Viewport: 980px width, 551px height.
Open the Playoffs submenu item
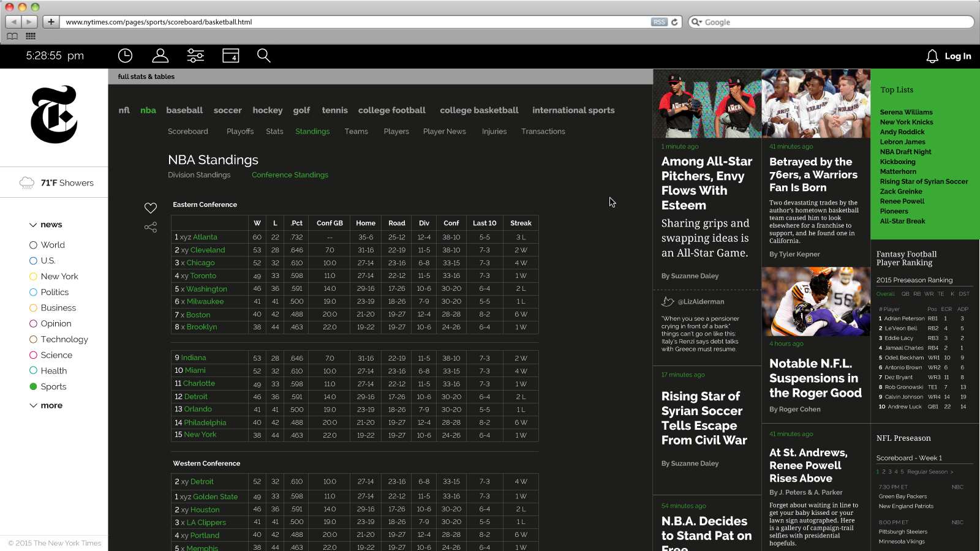(x=240, y=132)
